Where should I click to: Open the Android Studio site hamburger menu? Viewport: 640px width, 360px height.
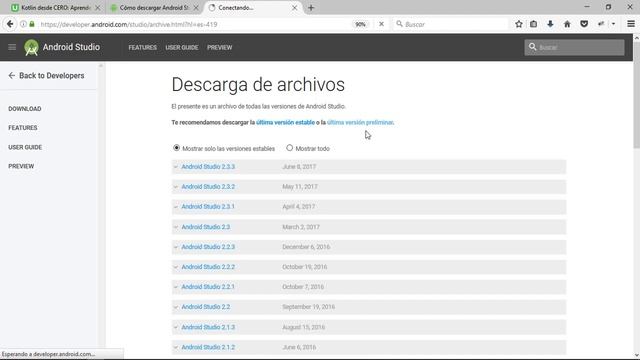tap(12, 47)
